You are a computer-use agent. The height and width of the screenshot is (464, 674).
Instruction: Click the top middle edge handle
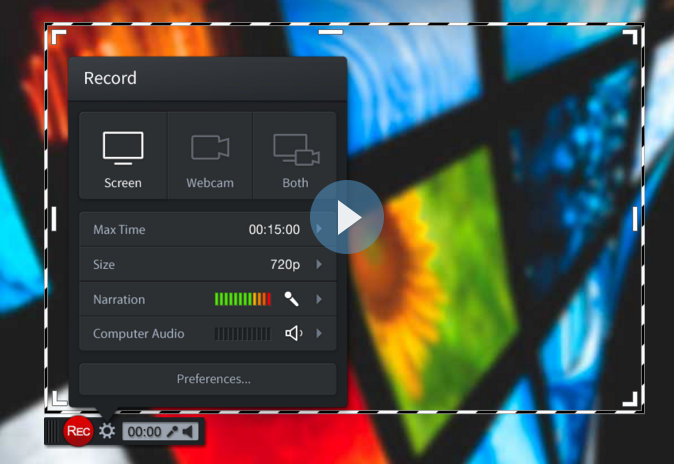click(331, 32)
